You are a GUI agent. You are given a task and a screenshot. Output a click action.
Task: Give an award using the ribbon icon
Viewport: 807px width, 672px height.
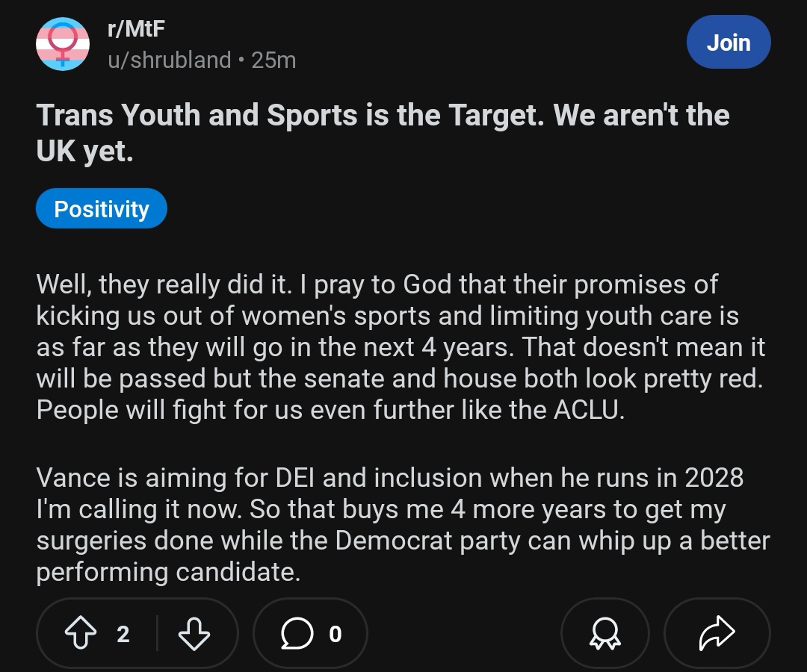coord(605,633)
